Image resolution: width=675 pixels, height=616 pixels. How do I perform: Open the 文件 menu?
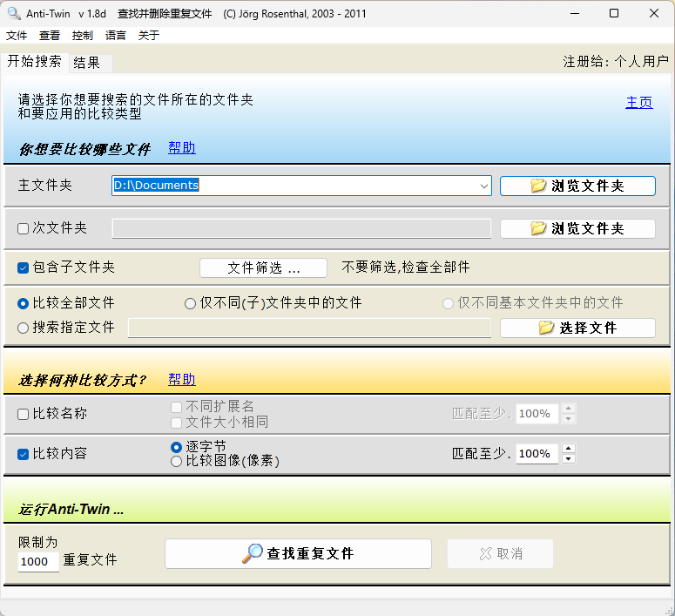point(17,36)
